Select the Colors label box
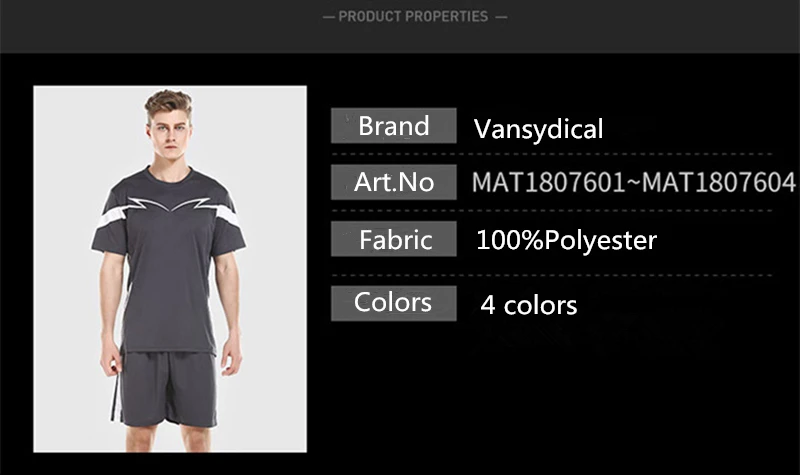The image size is (800, 475). tap(393, 303)
